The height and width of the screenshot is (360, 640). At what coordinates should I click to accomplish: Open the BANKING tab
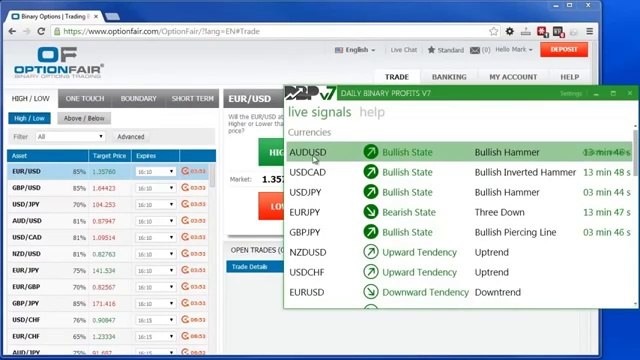(x=449, y=77)
